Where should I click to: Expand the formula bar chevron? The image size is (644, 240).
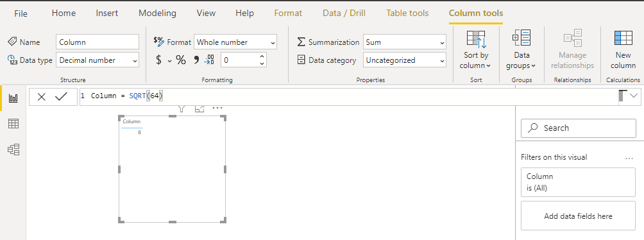pos(633,96)
